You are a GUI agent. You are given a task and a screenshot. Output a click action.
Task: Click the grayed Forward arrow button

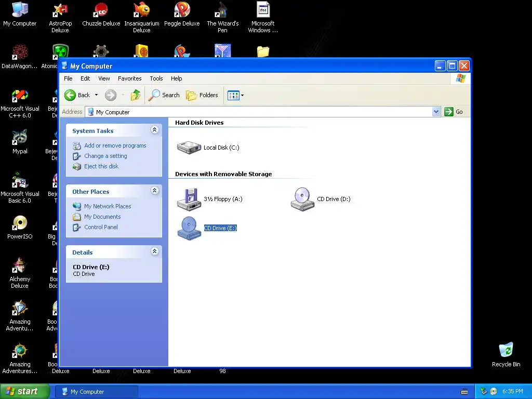(x=111, y=95)
